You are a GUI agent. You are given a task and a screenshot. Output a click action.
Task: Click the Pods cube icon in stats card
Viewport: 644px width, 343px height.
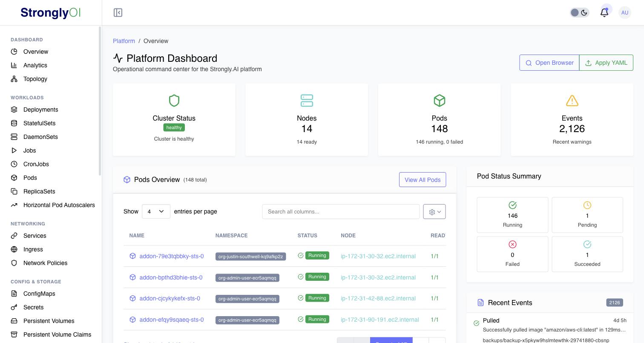(x=440, y=101)
